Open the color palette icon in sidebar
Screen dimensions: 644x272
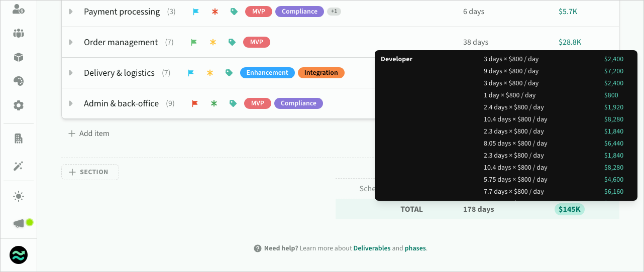[19, 81]
